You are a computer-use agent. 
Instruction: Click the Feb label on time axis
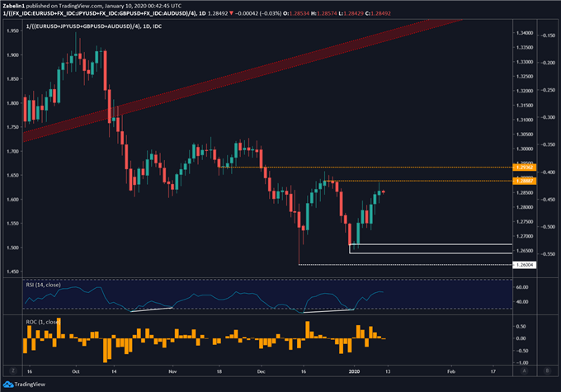point(451,371)
